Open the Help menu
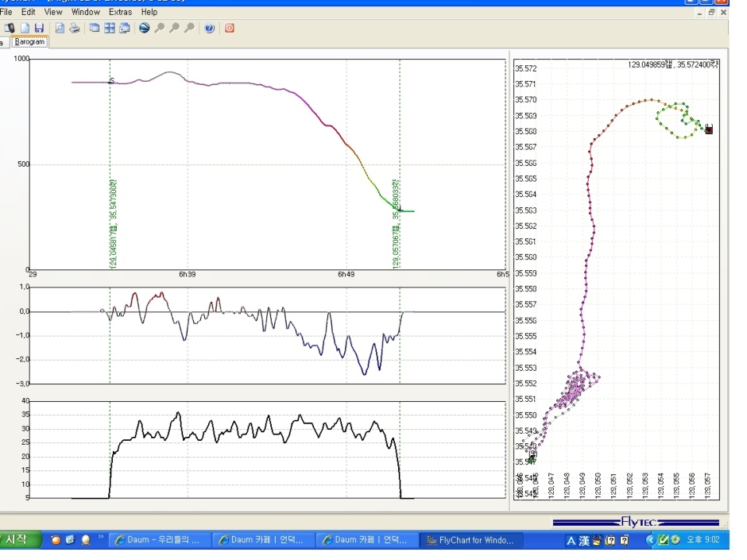This screenshot has height=560, width=747. coord(149,12)
